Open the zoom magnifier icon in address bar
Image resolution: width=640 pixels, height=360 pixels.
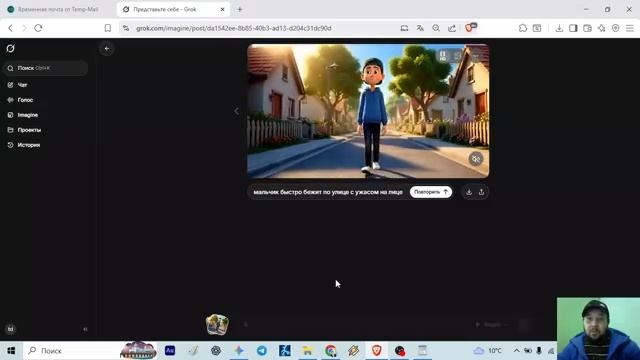point(436,28)
